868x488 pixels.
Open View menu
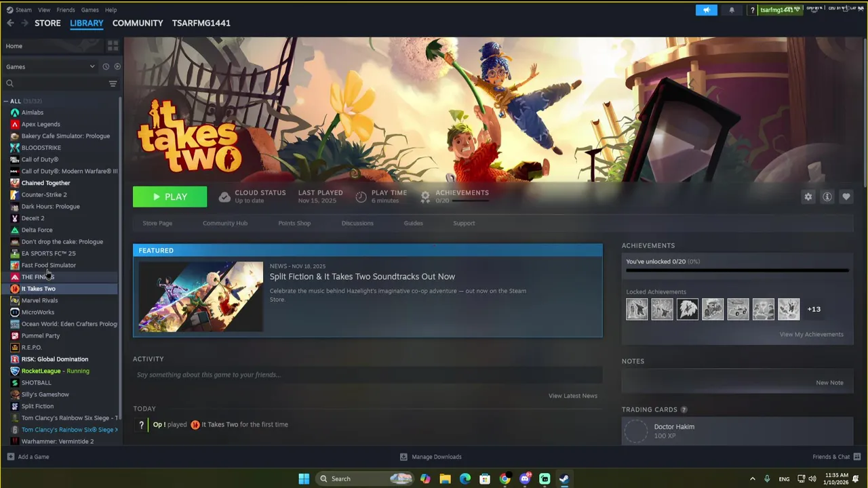(44, 9)
